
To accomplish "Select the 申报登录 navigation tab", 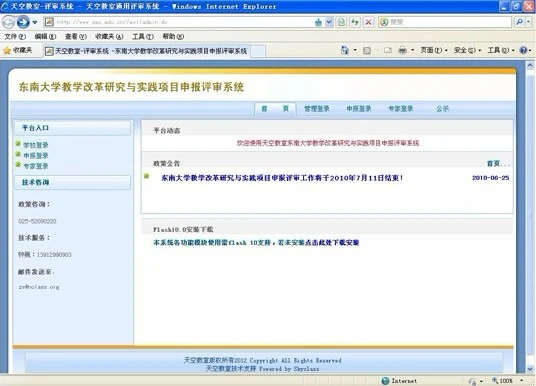I will 359,109.
